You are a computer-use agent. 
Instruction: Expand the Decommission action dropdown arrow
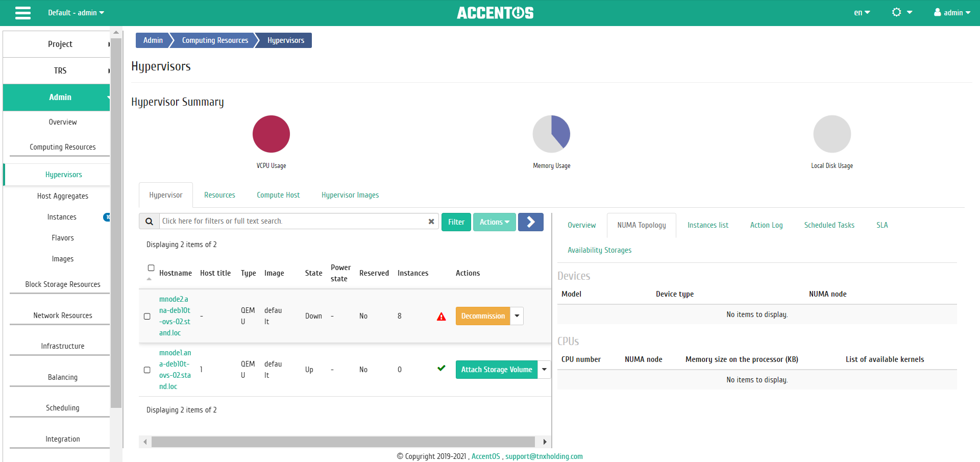[x=517, y=316]
